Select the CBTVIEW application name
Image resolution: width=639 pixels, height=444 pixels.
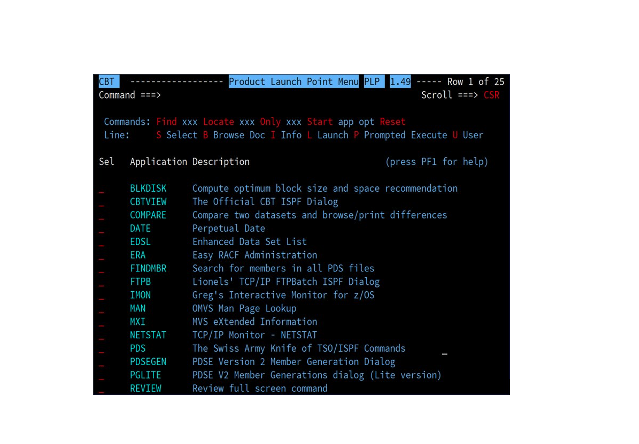coord(148,202)
